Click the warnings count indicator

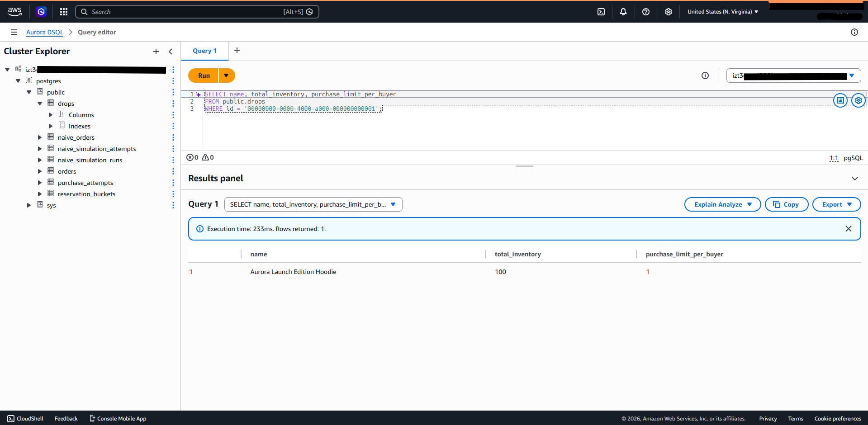(208, 157)
